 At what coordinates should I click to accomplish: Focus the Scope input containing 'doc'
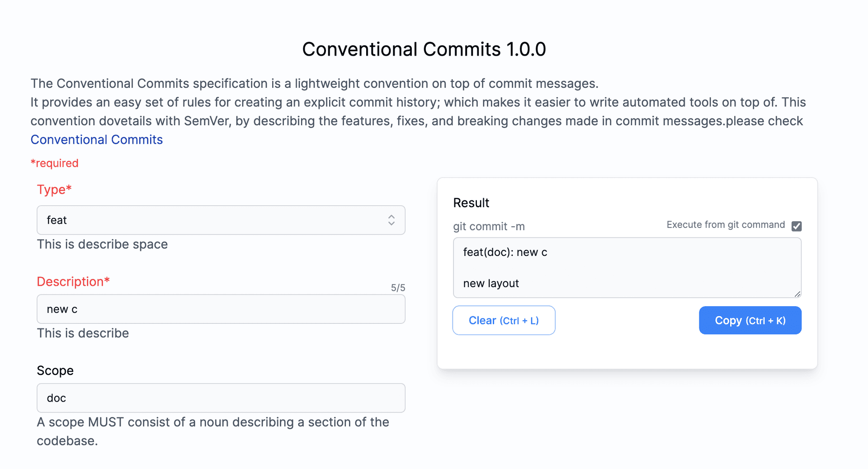pos(221,398)
